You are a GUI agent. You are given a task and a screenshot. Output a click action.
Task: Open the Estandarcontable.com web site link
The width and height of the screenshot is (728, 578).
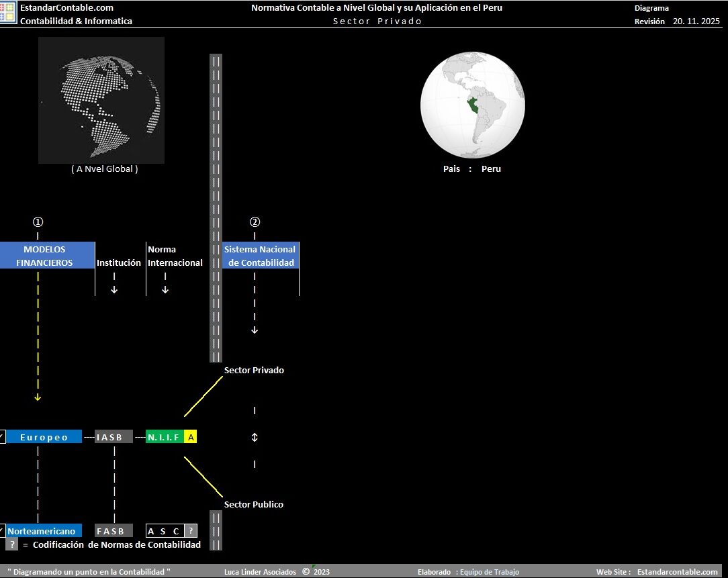point(677,572)
